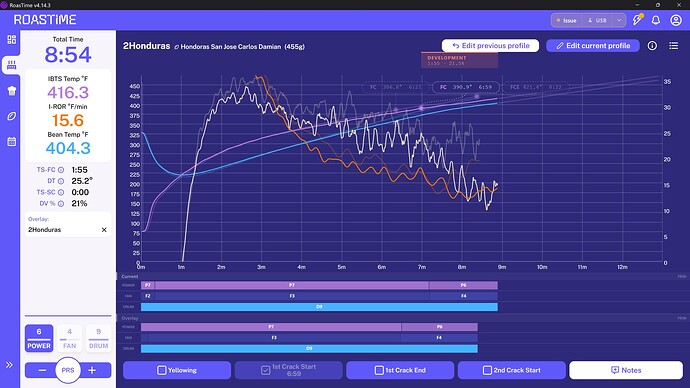Expand the sidebar with double chevron
Screen dimensions: 690x388
9,365
